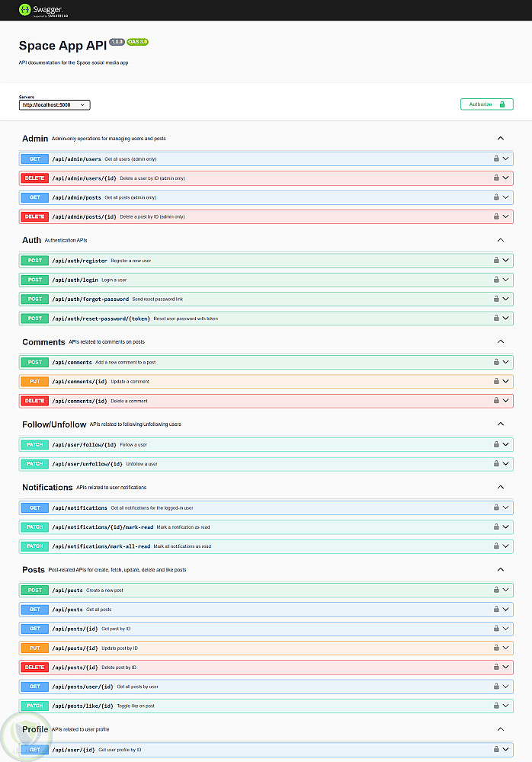
Task: Click the DELETE /api/comments/{id} method badge
Action: 35,401
